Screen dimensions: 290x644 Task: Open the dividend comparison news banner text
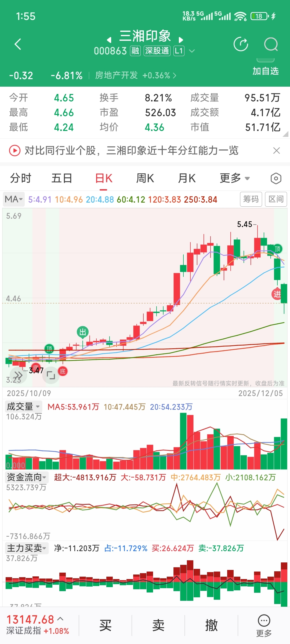132,151
